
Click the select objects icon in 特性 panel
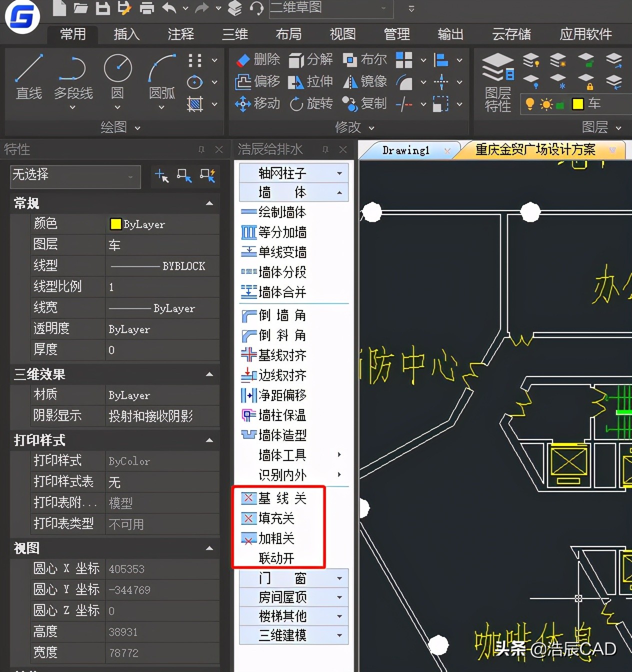click(184, 176)
